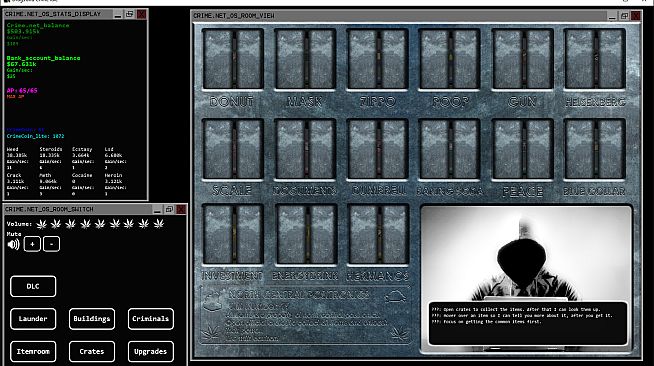The height and width of the screenshot is (366, 654).
Task: Click the Meth stat label
Action: tap(45, 175)
